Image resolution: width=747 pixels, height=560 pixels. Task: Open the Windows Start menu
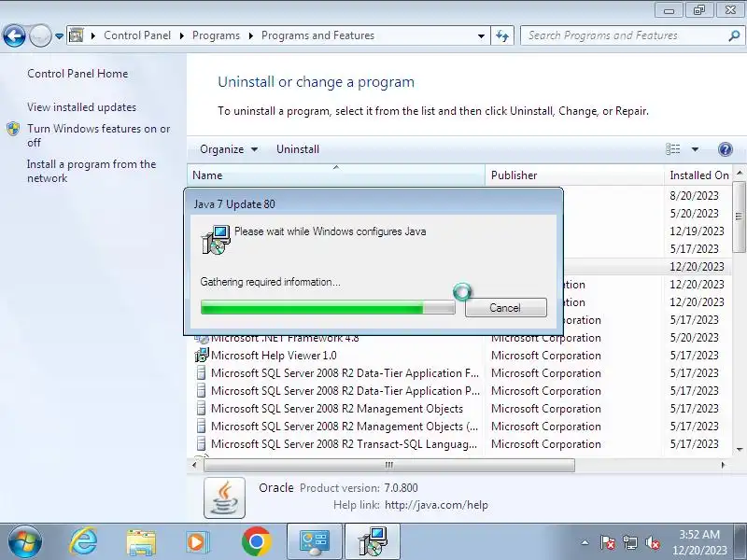[x=25, y=542]
